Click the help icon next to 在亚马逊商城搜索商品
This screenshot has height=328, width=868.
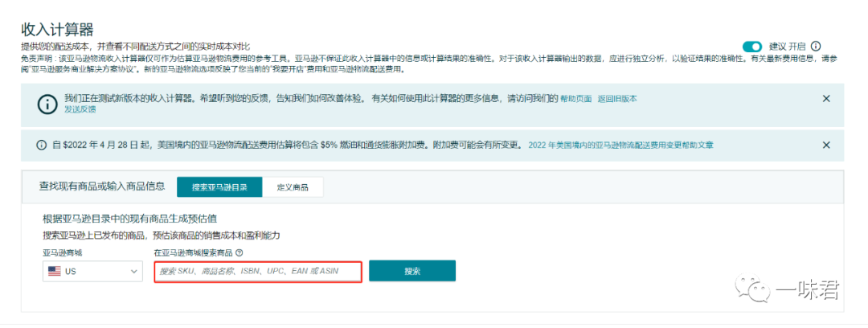click(x=240, y=252)
